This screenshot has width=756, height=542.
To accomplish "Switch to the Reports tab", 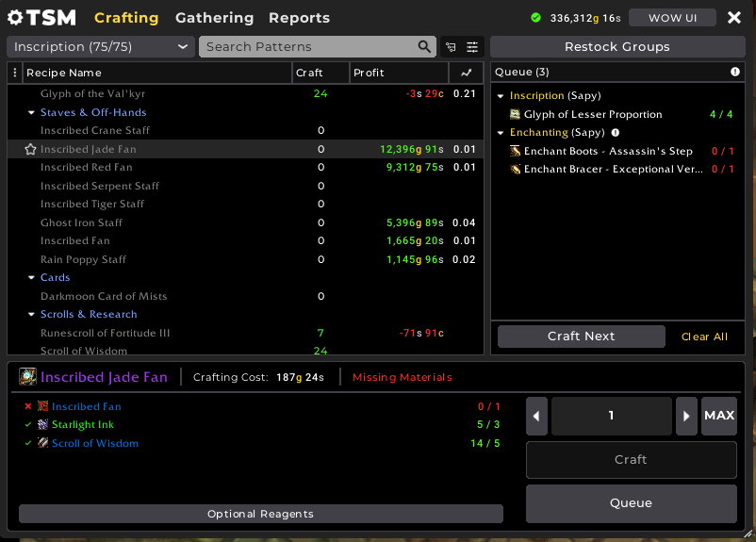I will point(299,18).
